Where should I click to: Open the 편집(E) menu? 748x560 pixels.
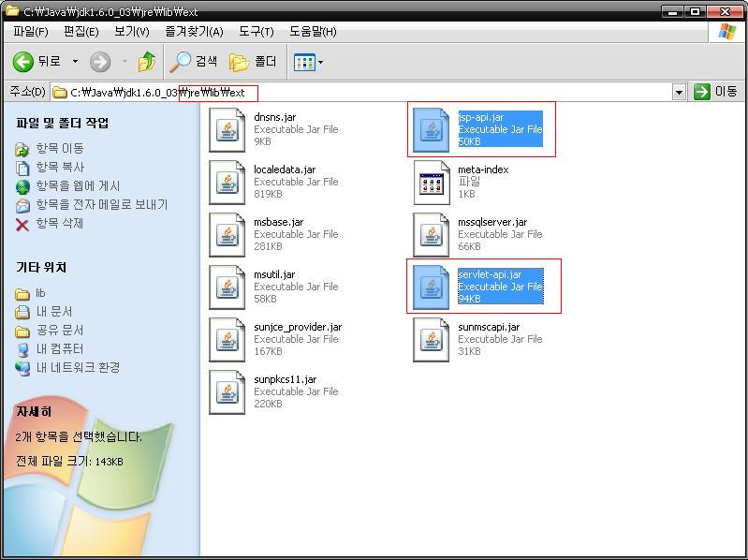pos(81,32)
